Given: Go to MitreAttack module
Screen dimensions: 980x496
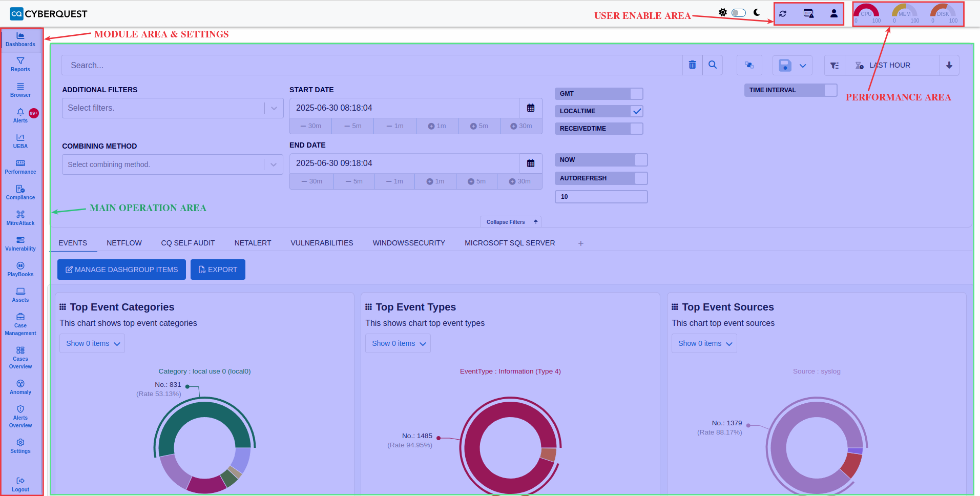Looking at the screenshot, I should coord(20,218).
